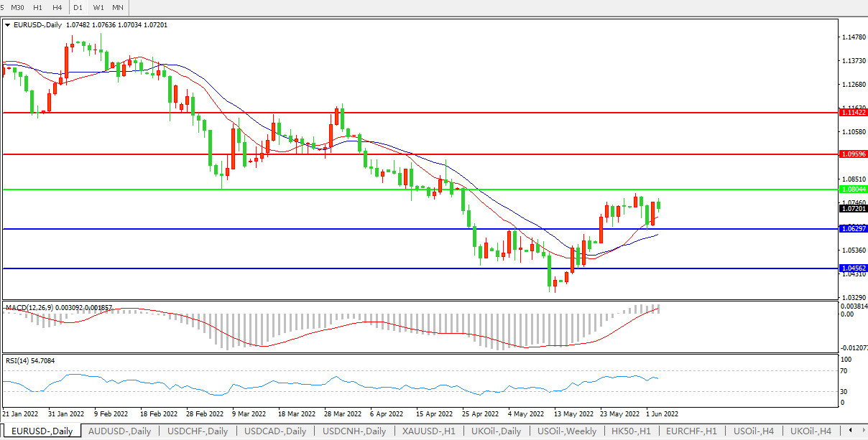Click the RSI(14) indicator label
Image resolution: width=868 pixels, height=440 pixels.
(20, 360)
